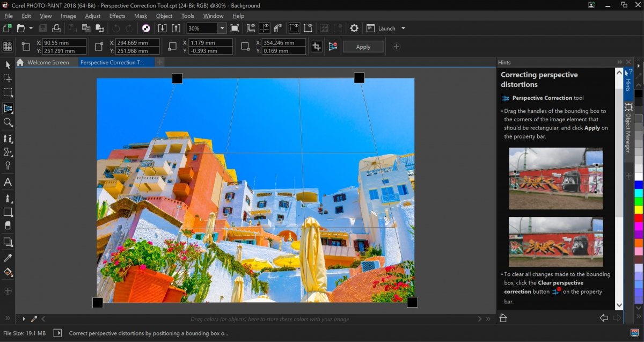This screenshot has width=644, height=342.
Task: Open the Mask menu
Action: pyautogui.click(x=141, y=16)
